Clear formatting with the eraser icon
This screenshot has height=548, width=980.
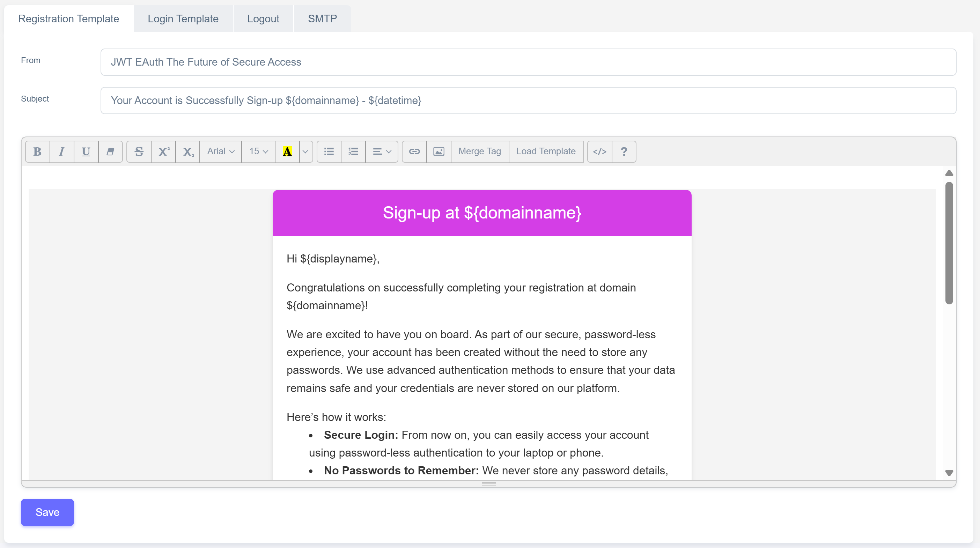110,151
